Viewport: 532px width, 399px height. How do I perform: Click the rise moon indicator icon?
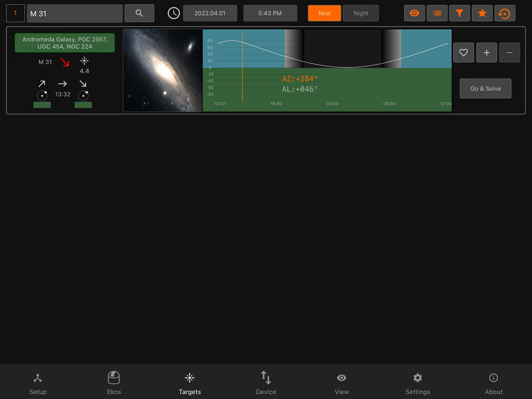42,96
